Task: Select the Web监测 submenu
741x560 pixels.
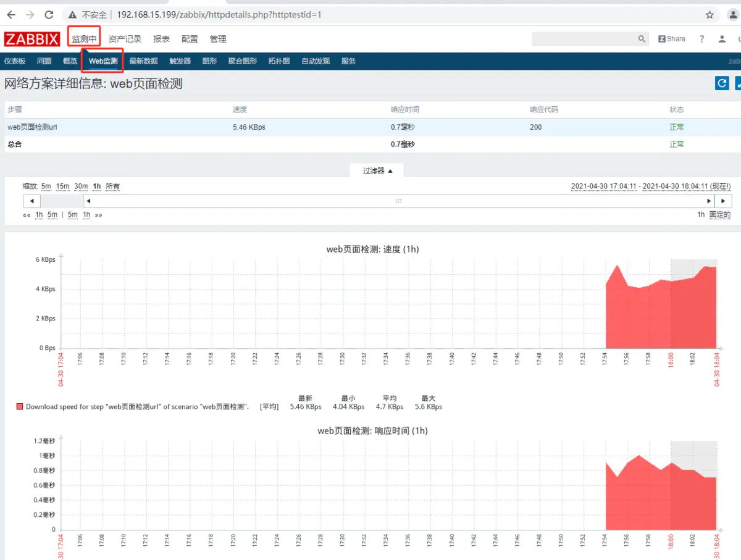Action: tap(103, 61)
